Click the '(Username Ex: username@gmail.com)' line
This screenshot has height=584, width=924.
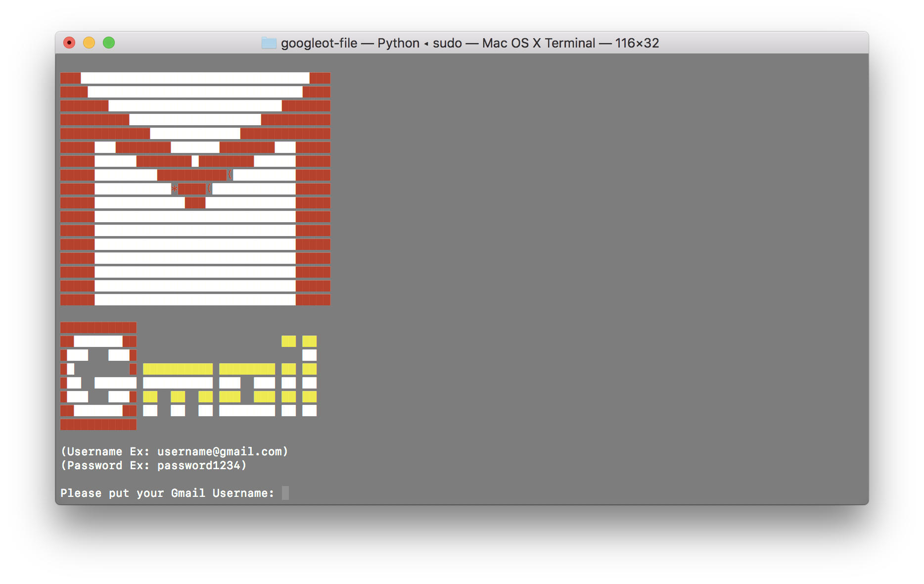174,451
